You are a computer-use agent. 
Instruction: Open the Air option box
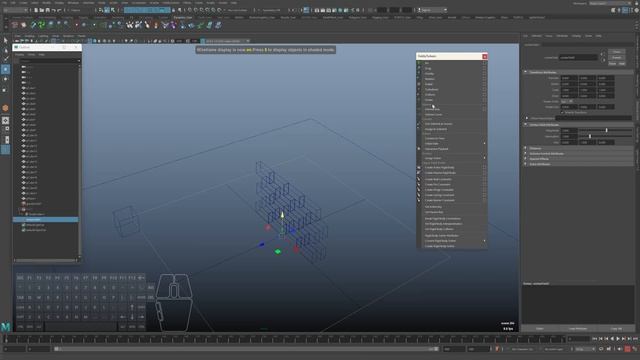coord(484,63)
